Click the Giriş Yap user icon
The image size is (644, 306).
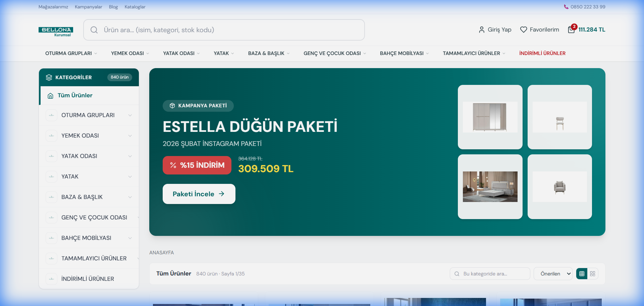(x=482, y=30)
